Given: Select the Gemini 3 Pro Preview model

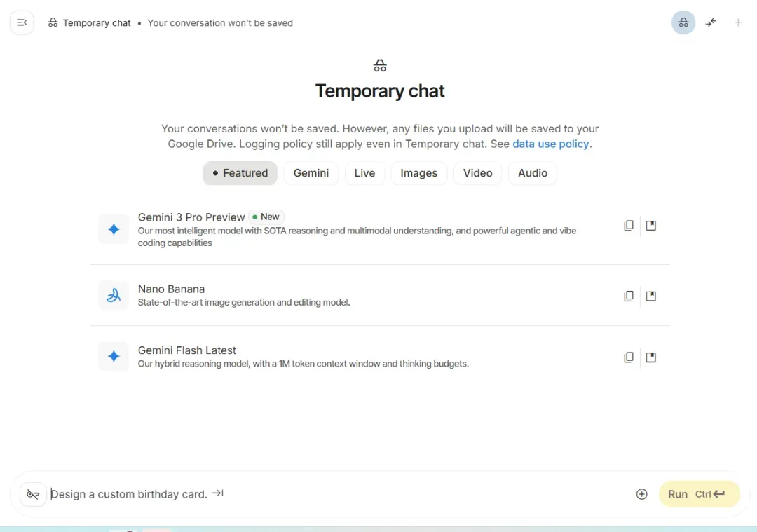Looking at the screenshot, I should pos(380,229).
